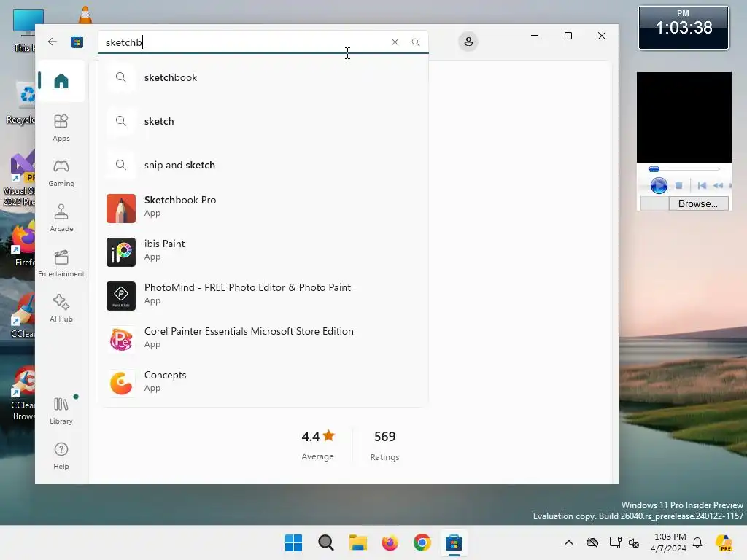Open taskbar Search
Viewport: 747px width, 560px height.
point(326,542)
